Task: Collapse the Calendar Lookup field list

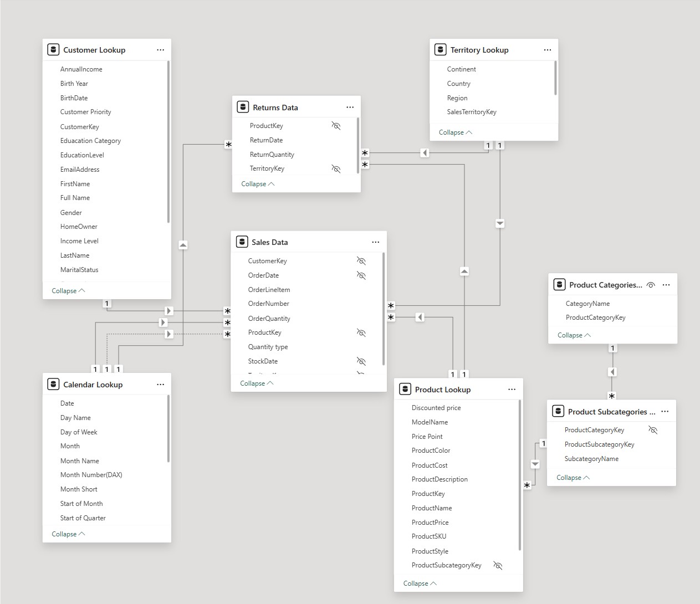Action: [x=68, y=534]
